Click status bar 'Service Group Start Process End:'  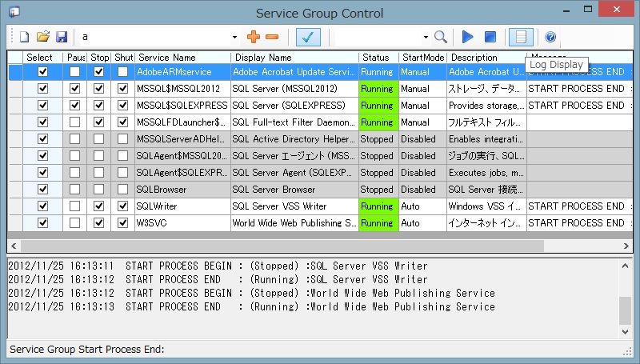(x=87, y=350)
